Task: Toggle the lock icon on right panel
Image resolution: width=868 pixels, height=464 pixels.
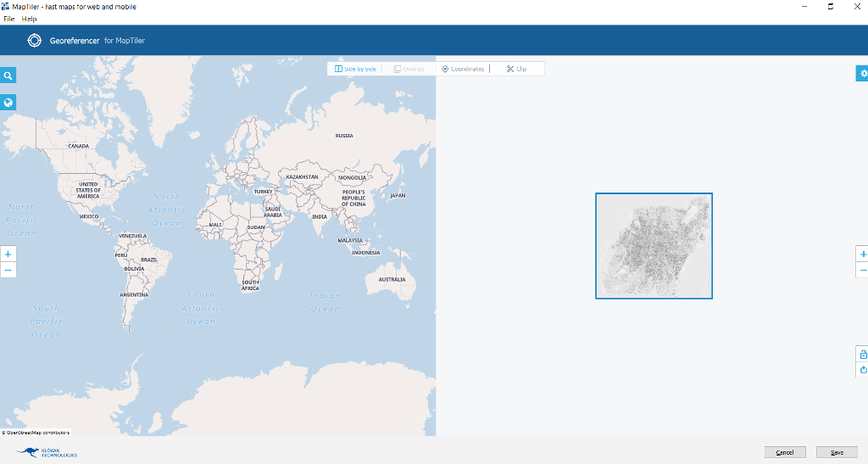Action: 862,355
